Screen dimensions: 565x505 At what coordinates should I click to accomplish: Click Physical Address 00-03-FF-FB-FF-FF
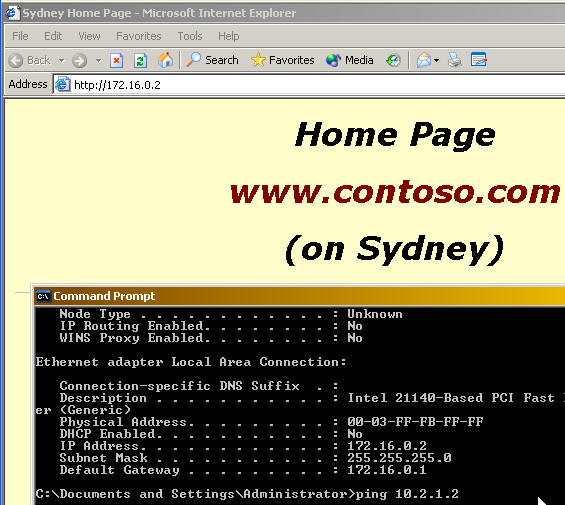tap(415, 422)
